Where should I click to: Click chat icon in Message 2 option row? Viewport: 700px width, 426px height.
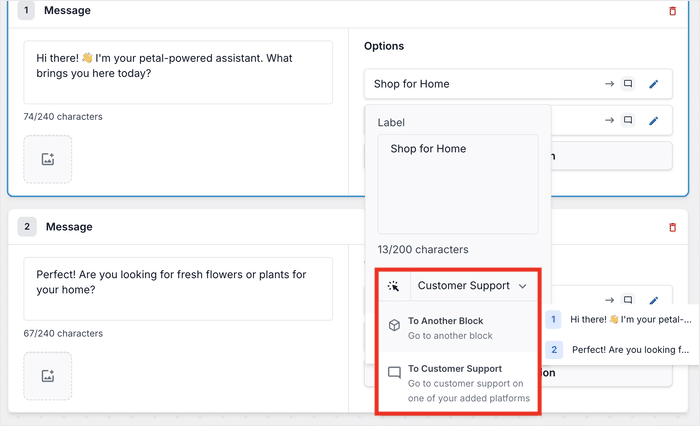(628, 300)
